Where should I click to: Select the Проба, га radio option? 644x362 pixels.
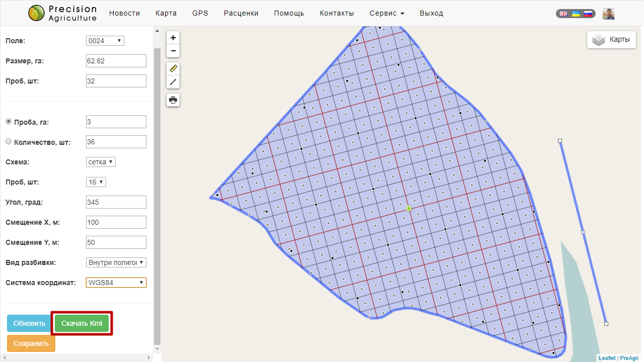[9, 122]
